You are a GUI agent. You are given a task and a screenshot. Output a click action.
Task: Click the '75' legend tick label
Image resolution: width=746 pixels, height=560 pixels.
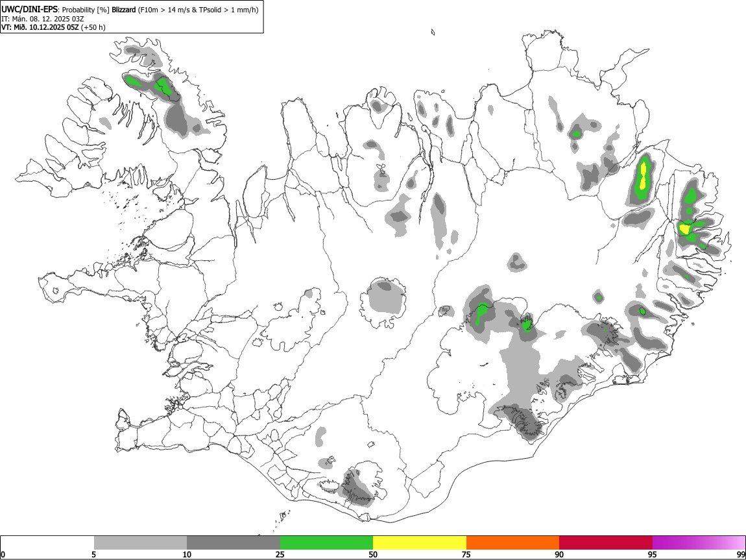click(x=466, y=554)
